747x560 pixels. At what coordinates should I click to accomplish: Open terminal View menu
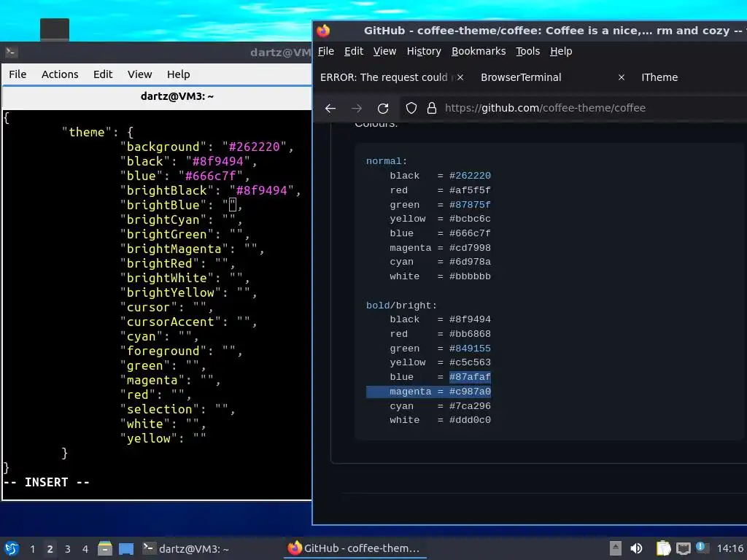(139, 74)
